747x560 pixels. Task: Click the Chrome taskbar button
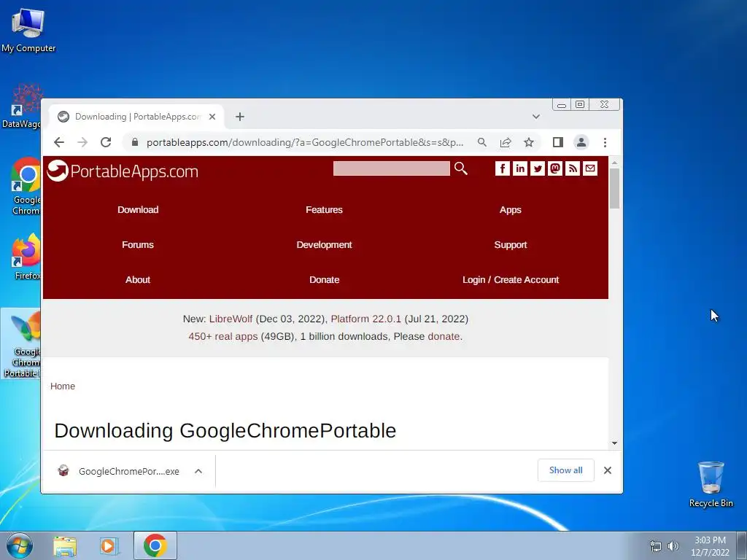click(x=155, y=545)
